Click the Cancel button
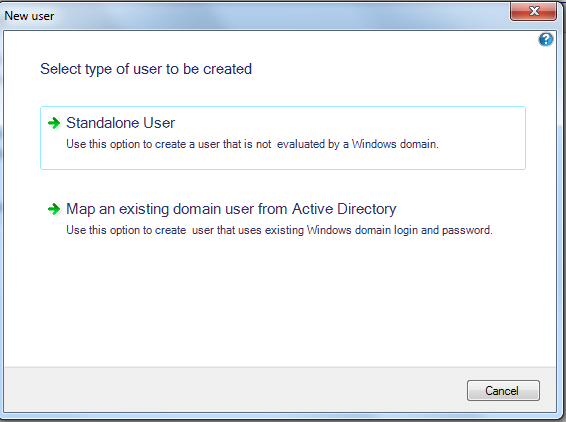The width and height of the screenshot is (566, 422). pos(503,390)
